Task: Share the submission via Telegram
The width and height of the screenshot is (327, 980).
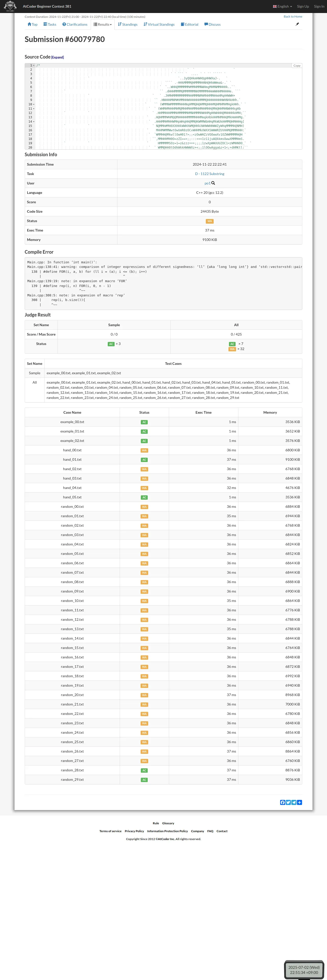Action: tap(294, 802)
